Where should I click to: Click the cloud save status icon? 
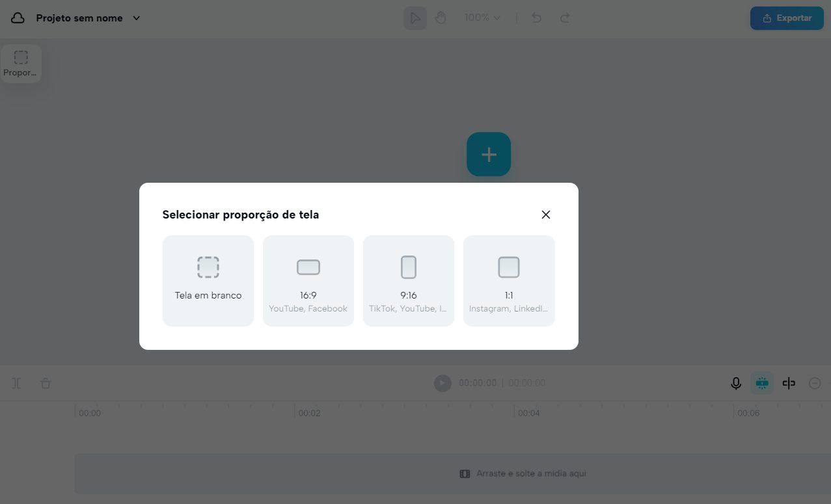click(x=18, y=18)
